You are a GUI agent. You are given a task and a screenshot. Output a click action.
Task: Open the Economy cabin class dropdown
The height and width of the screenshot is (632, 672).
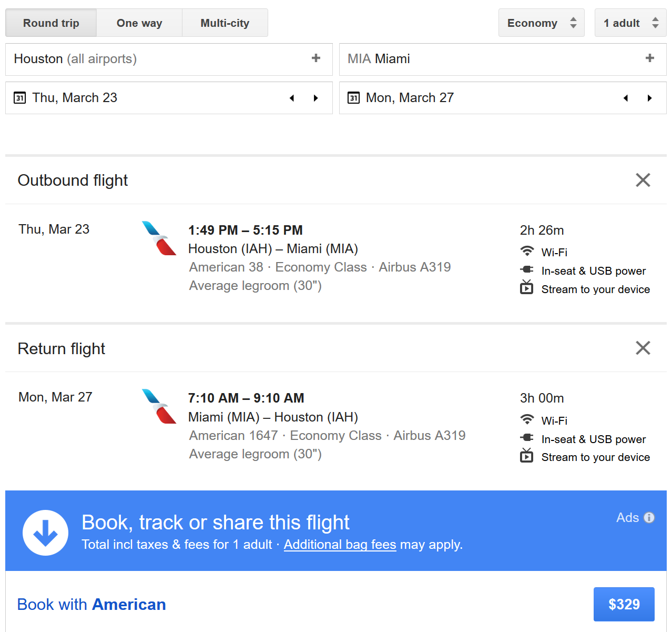541,23
